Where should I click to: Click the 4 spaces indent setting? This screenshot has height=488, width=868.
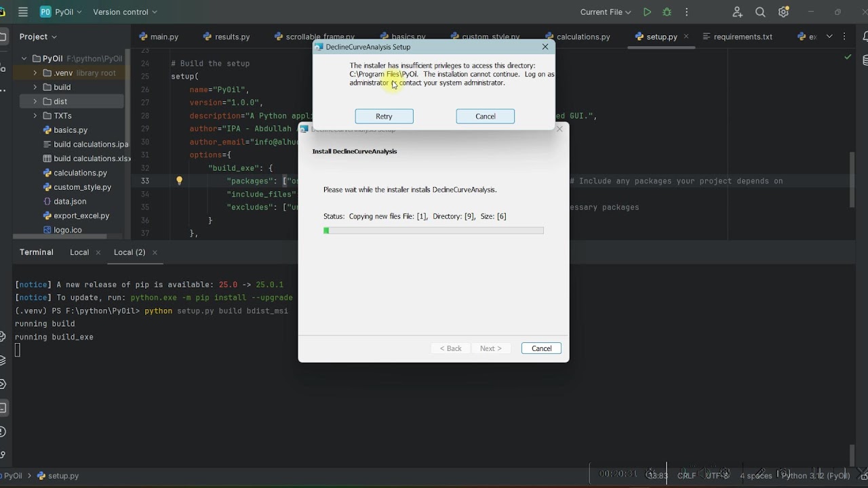tap(755, 476)
